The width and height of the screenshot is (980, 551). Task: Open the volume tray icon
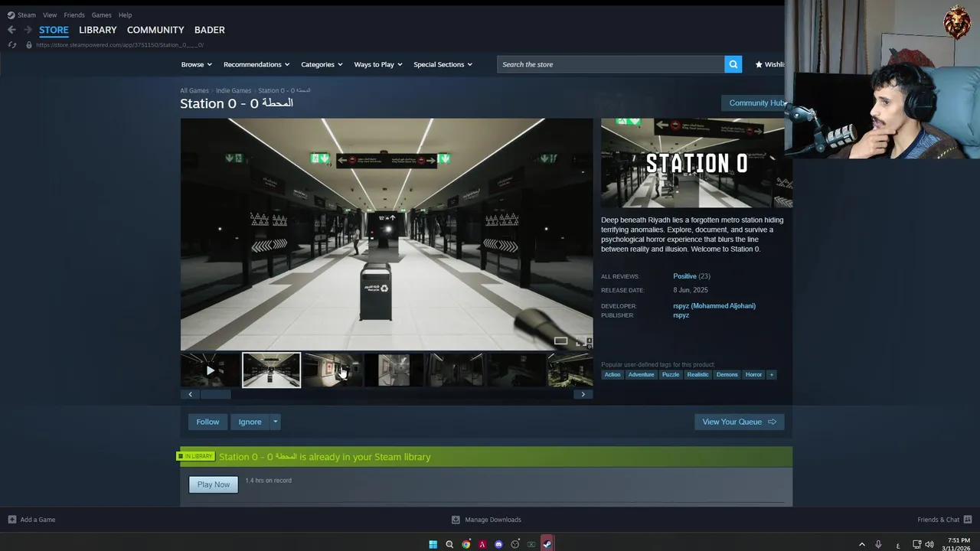(x=929, y=544)
